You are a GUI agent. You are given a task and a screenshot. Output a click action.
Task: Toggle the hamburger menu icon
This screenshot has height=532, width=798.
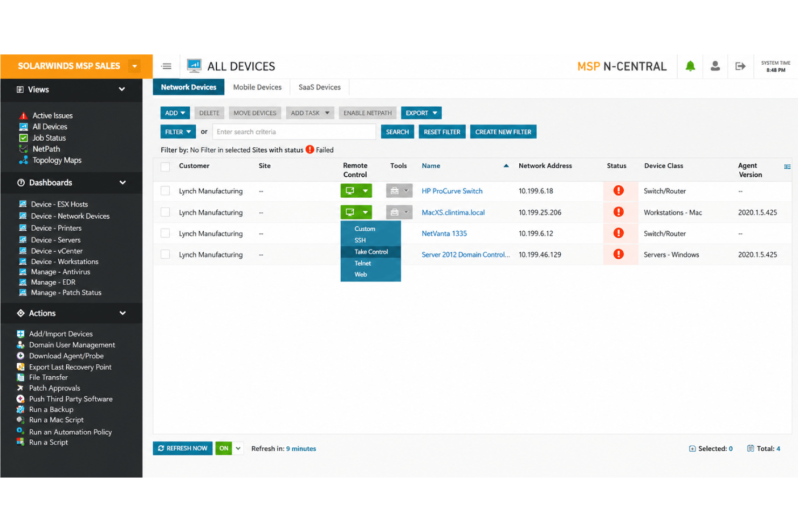pyautogui.click(x=167, y=66)
